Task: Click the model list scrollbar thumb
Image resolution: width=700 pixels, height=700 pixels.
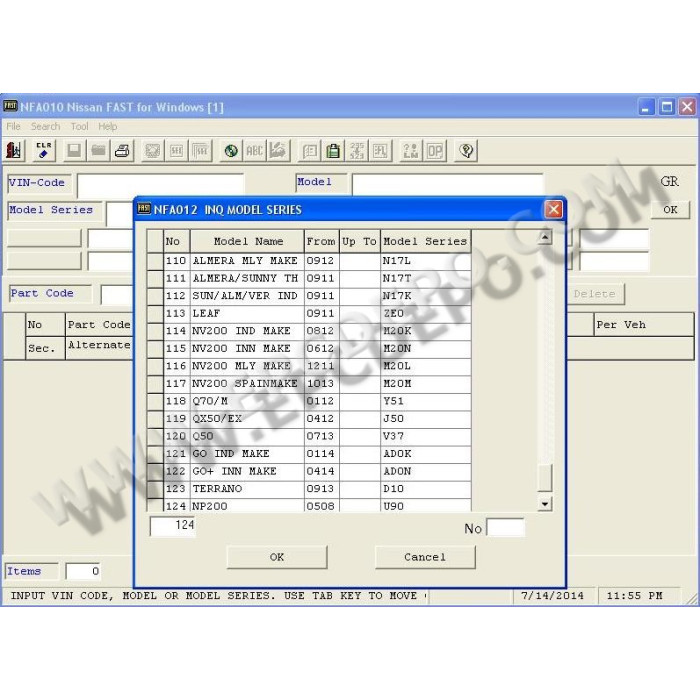Action: 545,477
